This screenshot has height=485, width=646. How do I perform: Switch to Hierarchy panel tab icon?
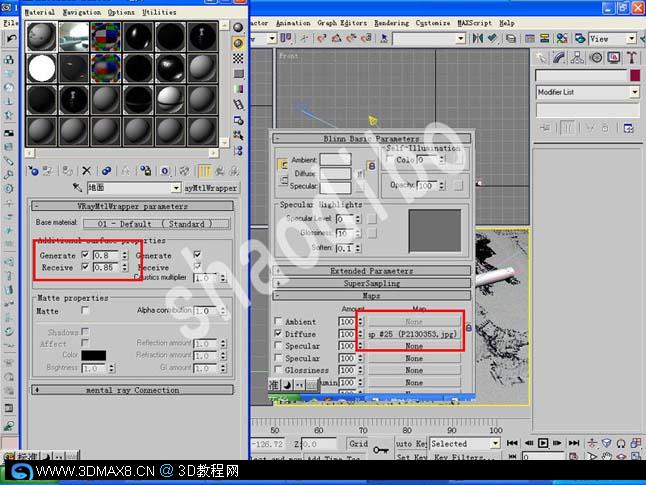coord(577,58)
